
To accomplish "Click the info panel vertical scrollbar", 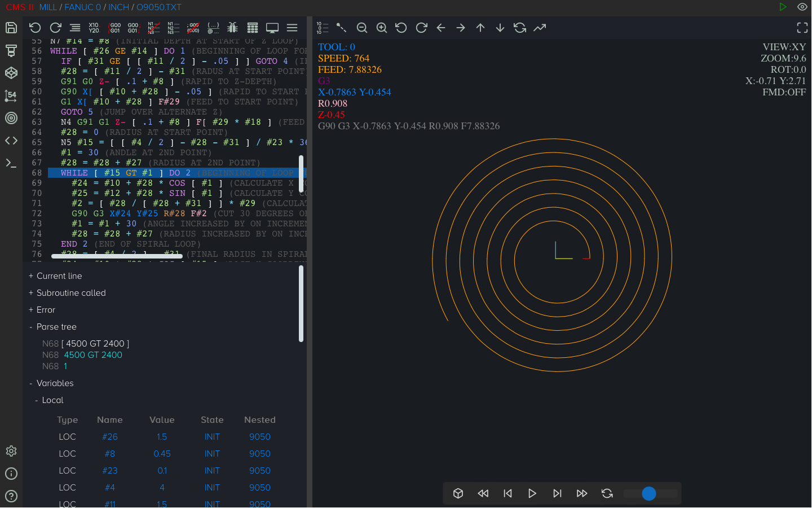I will [301, 304].
